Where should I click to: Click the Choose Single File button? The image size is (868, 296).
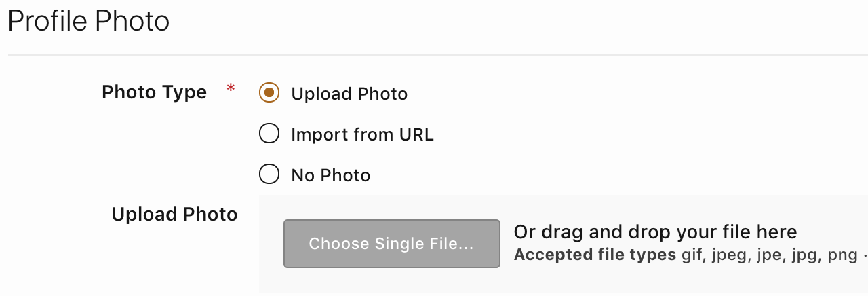[391, 244]
